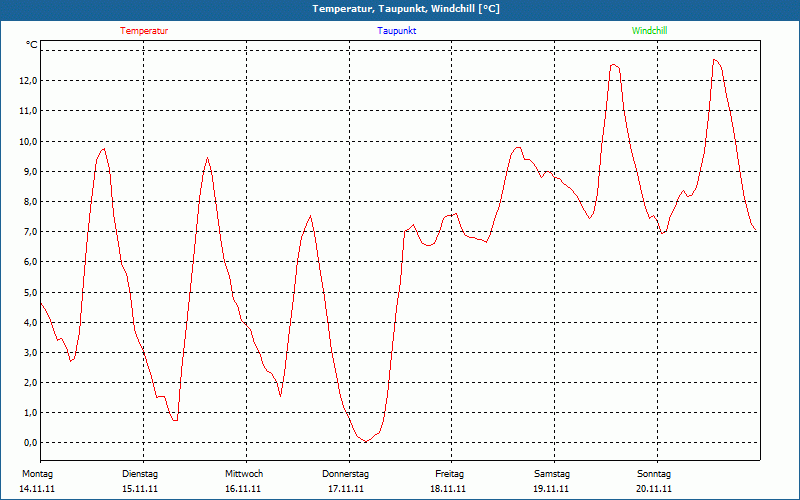Click the 18.11.11 date label
800x500 pixels.
[448, 489]
